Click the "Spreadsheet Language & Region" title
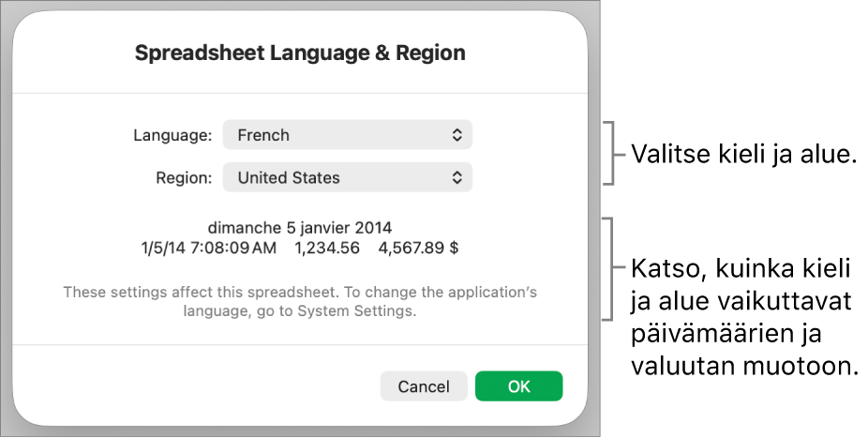The width and height of the screenshot is (868, 438). click(300, 53)
